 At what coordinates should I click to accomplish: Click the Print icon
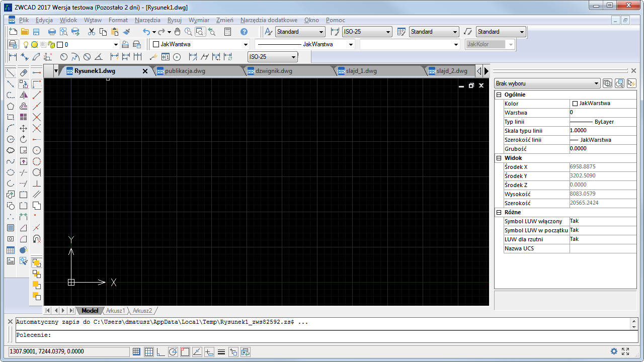(x=52, y=32)
